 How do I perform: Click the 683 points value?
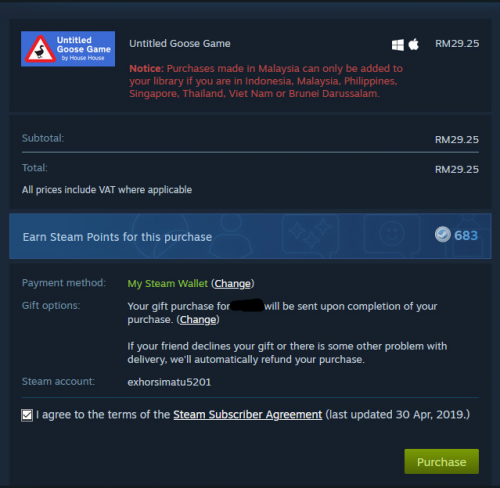[466, 236]
